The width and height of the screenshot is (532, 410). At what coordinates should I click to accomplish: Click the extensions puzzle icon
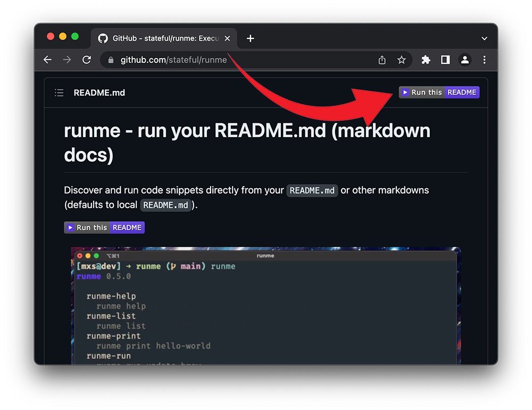426,60
